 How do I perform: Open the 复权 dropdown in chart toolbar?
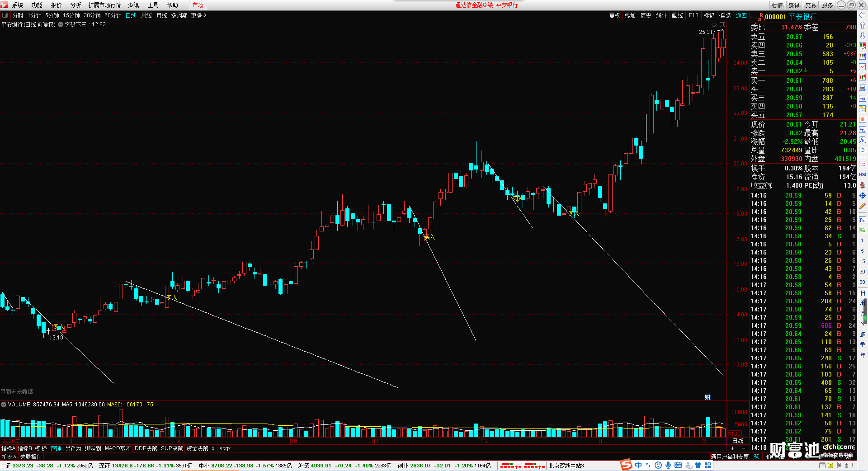click(614, 15)
